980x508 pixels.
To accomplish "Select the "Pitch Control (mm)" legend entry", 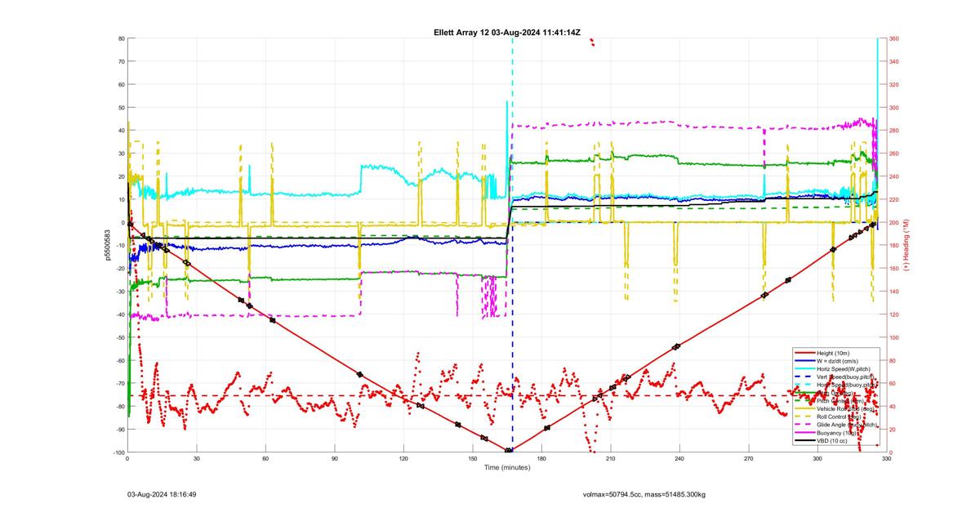I will (841, 400).
